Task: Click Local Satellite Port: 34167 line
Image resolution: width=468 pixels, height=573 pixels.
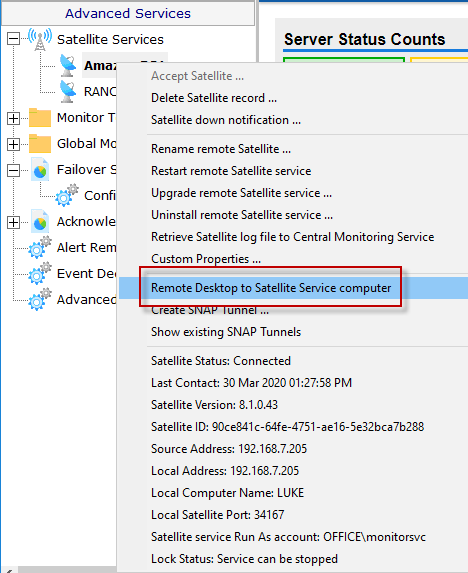Action: tap(218, 515)
